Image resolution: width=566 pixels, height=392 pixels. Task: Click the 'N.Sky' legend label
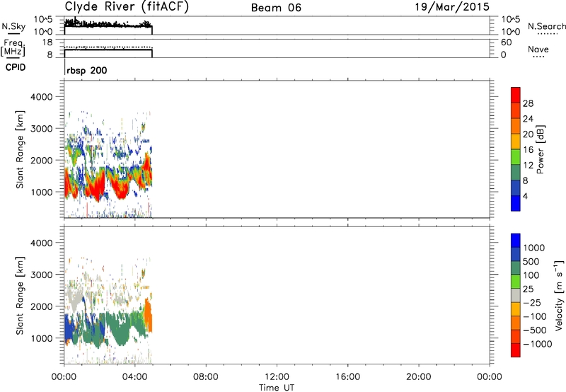pos(13,26)
